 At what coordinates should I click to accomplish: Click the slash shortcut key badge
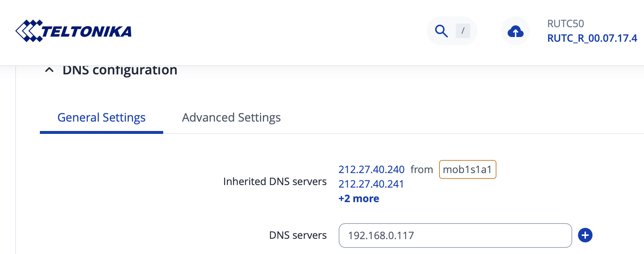(463, 31)
